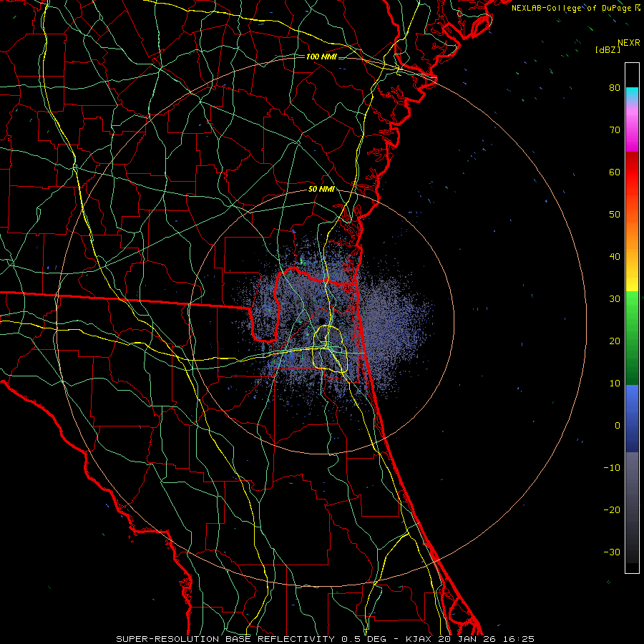Image resolution: width=644 pixels, height=644 pixels.
Task: Click the NEXR label above color scale
Action: [628, 43]
